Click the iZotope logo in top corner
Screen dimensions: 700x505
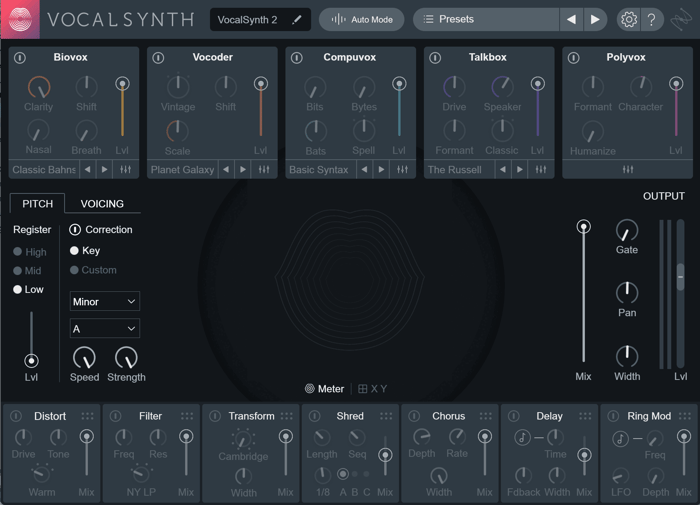[681, 20]
